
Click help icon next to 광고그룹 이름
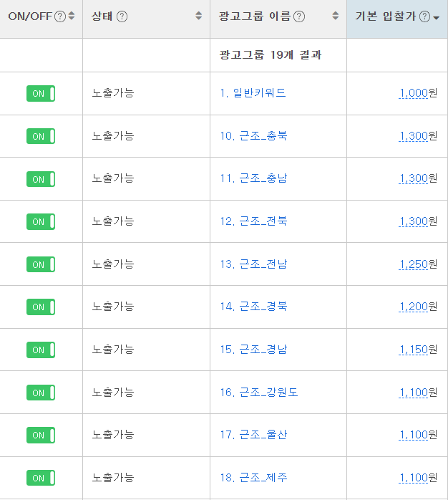299,16
